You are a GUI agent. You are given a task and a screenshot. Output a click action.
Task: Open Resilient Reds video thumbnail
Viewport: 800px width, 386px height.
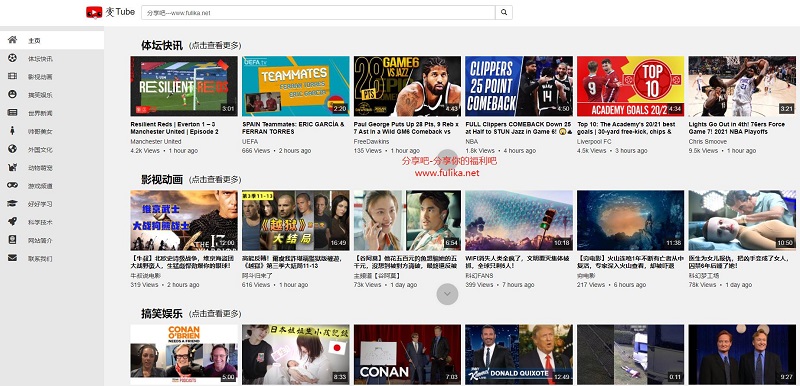[184, 86]
